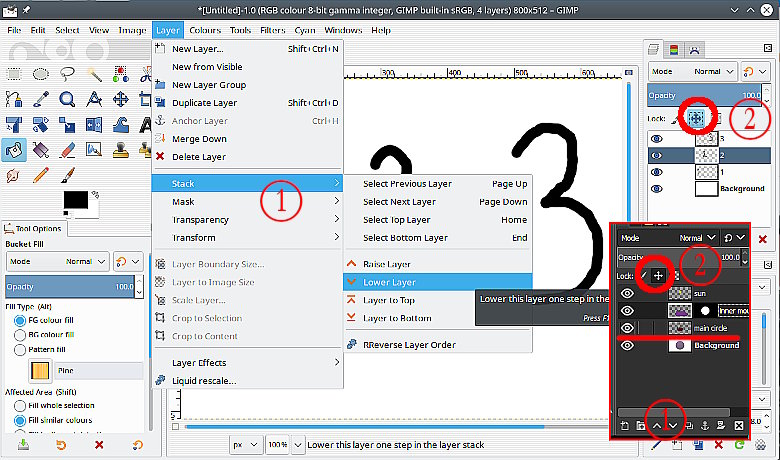Reset tool options to defaults icon
The width and height of the screenshot is (780, 460).
(137, 445)
